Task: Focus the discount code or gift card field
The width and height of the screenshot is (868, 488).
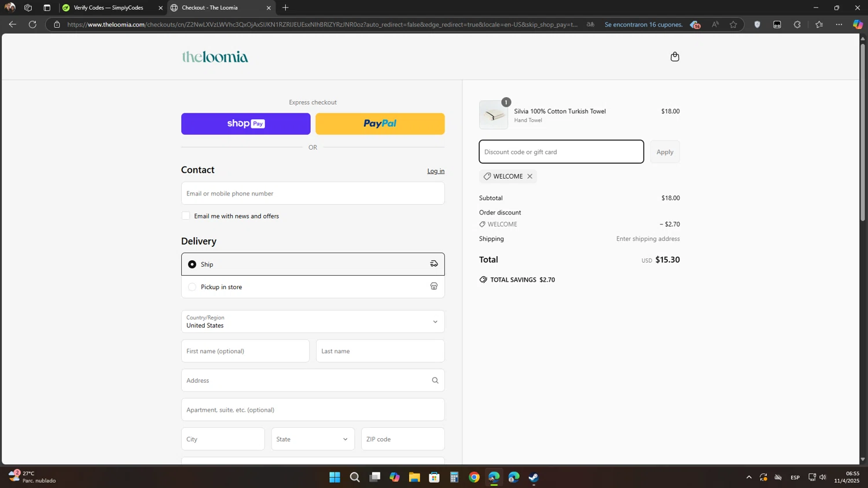Action: click(561, 151)
